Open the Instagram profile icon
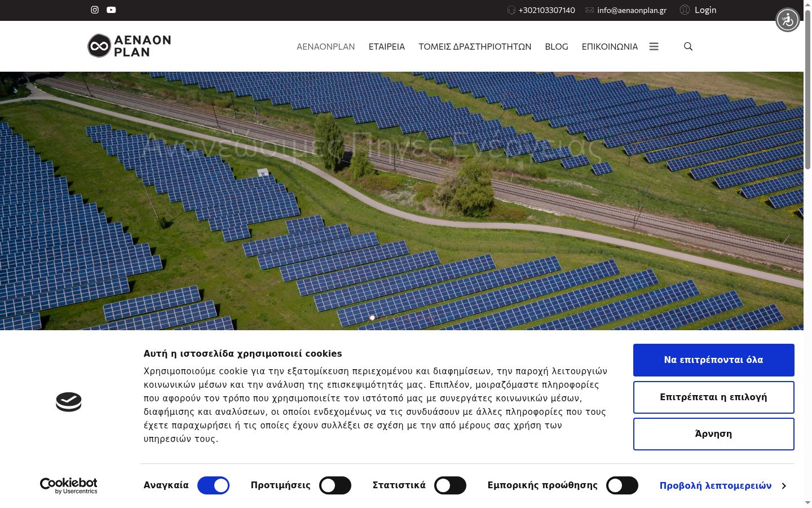The width and height of the screenshot is (812, 508). [x=95, y=10]
